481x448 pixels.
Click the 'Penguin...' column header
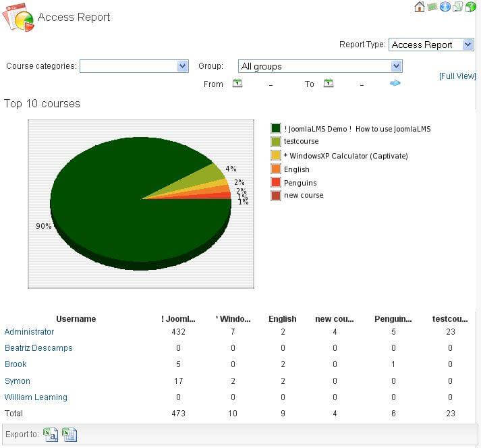pyautogui.click(x=393, y=319)
